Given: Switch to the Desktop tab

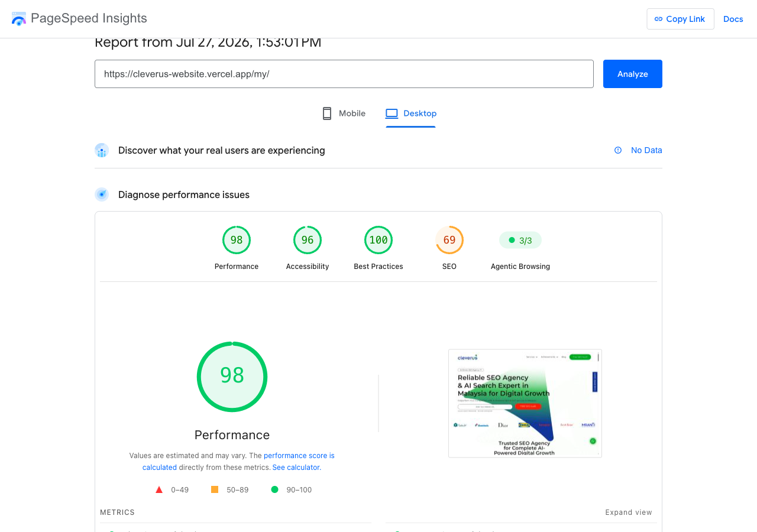Looking at the screenshot, I should pos(411,113).
